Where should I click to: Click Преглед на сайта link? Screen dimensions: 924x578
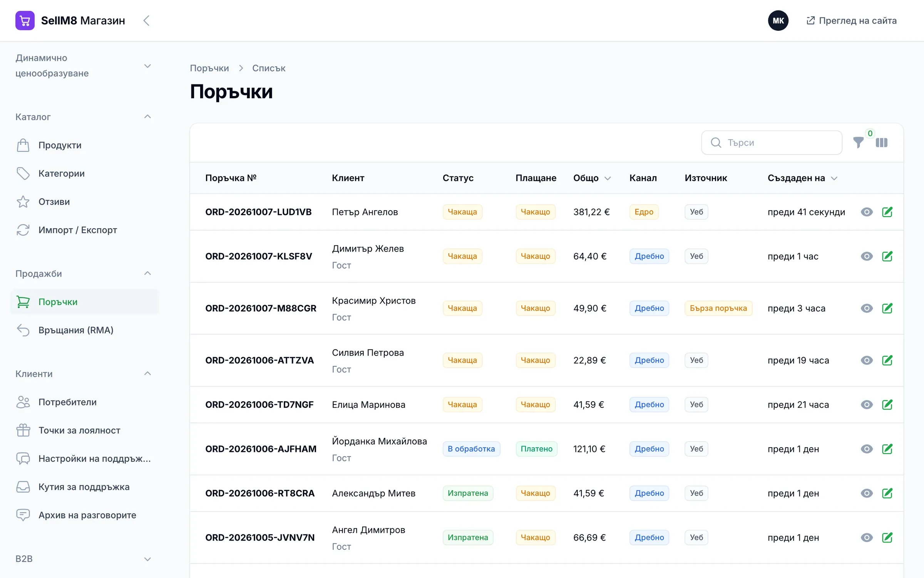coord(851,20)
